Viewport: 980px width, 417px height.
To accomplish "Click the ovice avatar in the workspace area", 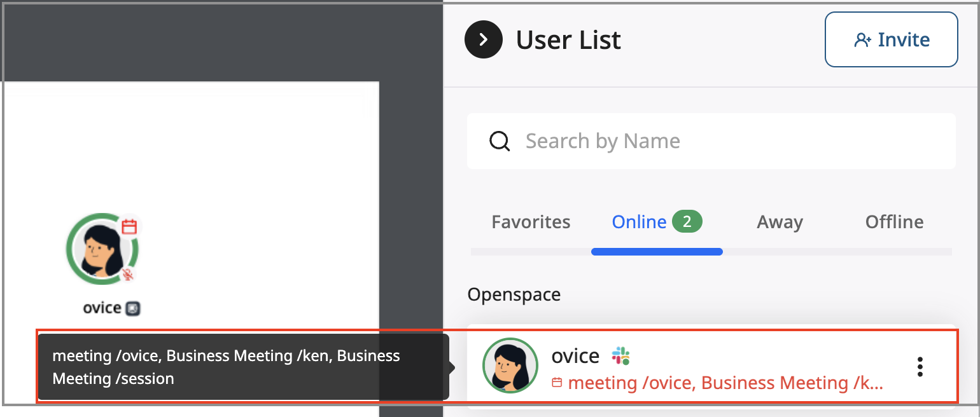I will (x=102, y=249).
